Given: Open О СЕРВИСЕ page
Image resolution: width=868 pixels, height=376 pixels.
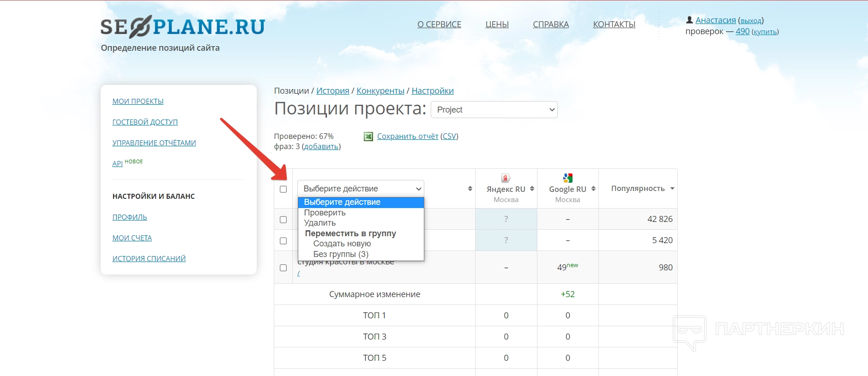Looking at the screenshot, I should click(x=439, y=24).
